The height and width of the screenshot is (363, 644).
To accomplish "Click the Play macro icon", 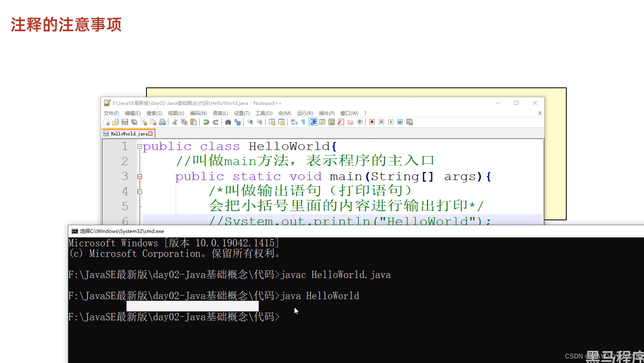I will [x=391, y=122].
